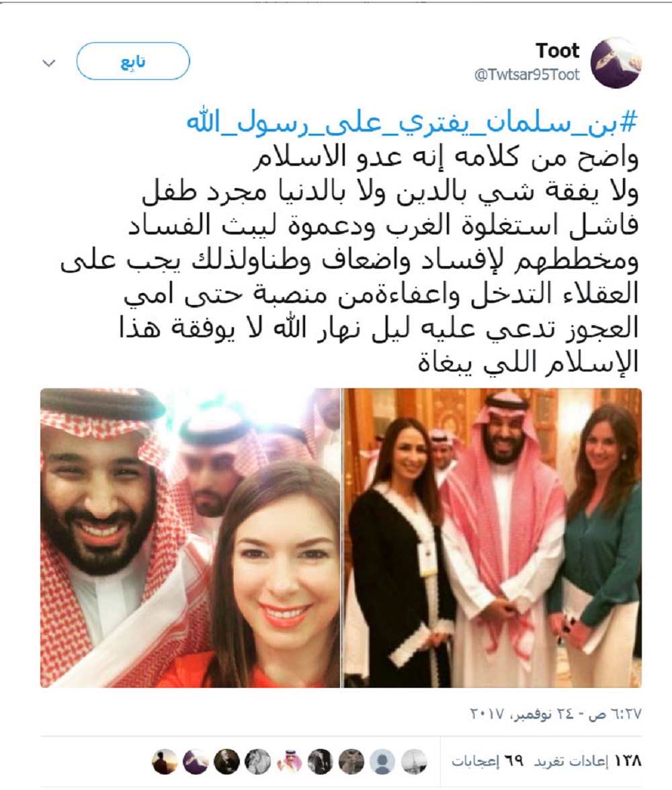Open the Toot display name
This screenshot has height=790, width=672.
[x=558, y=50]
